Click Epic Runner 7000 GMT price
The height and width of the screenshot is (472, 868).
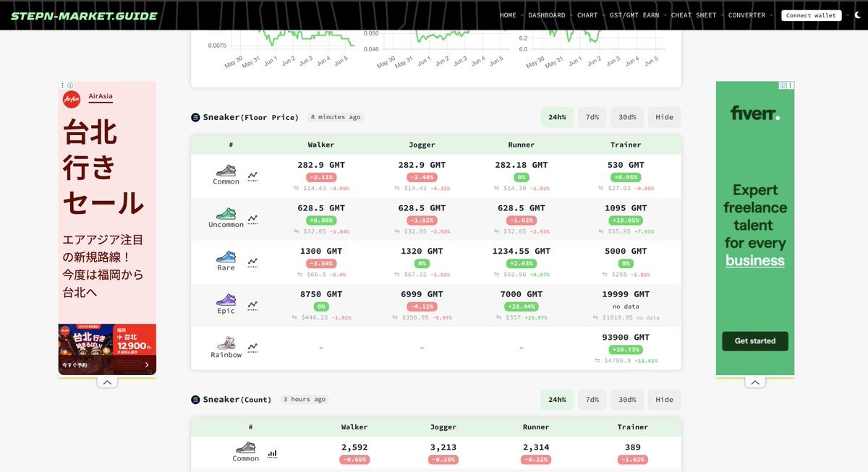pos(521,294)
